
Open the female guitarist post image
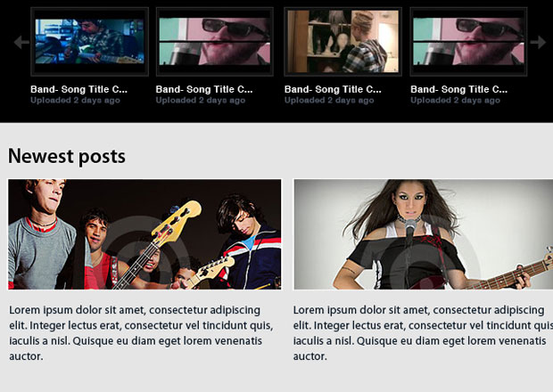423,234
